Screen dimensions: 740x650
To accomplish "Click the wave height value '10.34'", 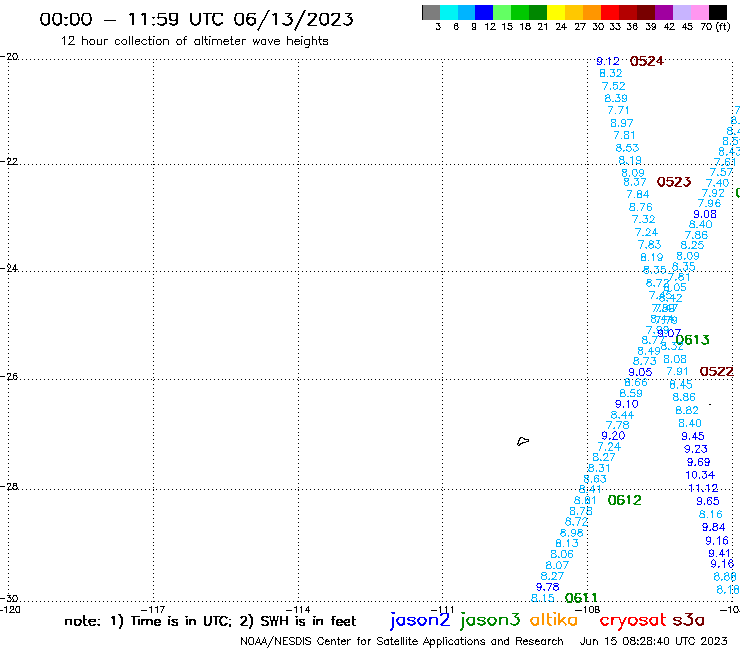I will click(700, 475).
